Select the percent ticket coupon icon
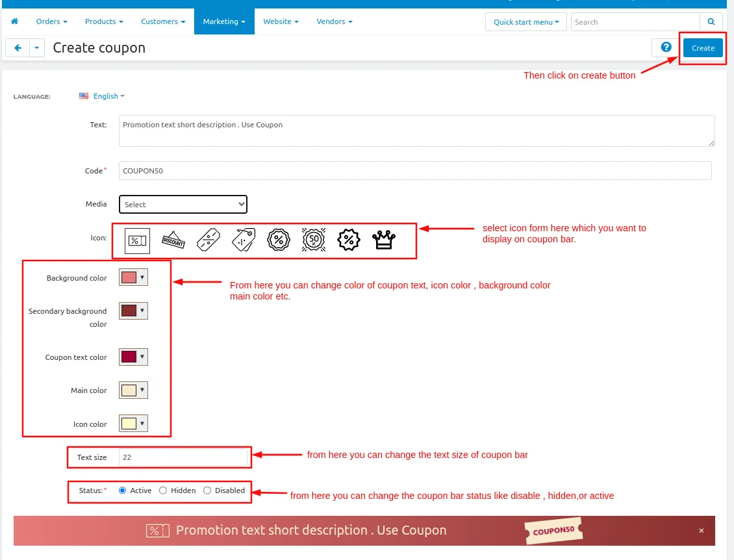Image resolution: width=734 pixels, height=560 pixels. coord(137,240)
